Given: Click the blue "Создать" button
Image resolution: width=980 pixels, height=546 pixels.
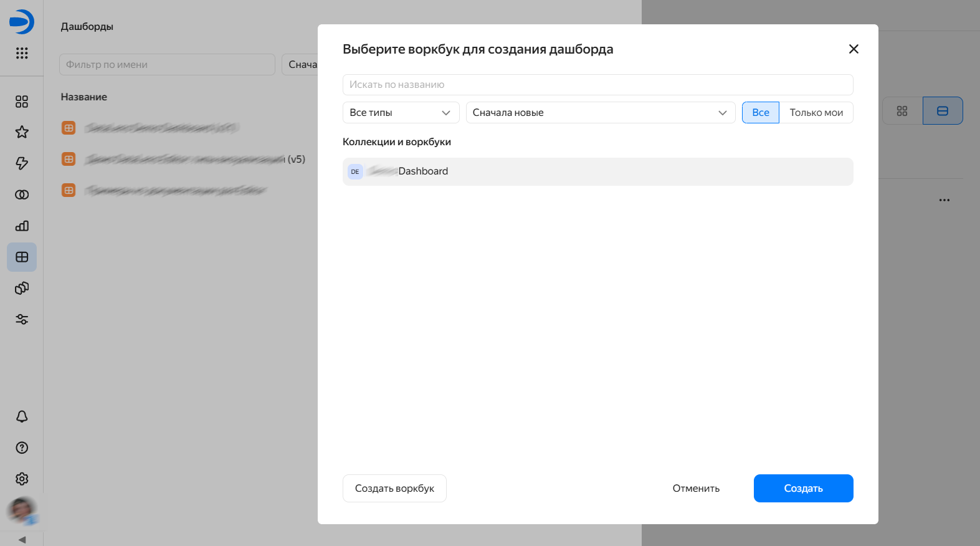Looking at the screenshot, I should coord(803,489).
